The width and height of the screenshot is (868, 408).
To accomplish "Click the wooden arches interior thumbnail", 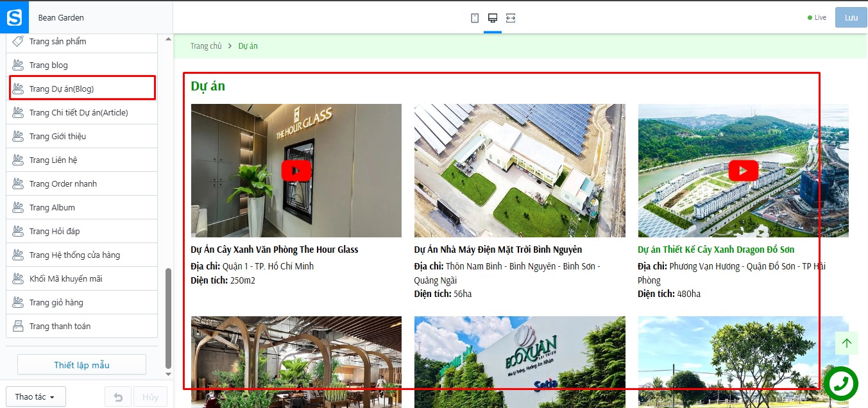I will click(x=296, y=362).
